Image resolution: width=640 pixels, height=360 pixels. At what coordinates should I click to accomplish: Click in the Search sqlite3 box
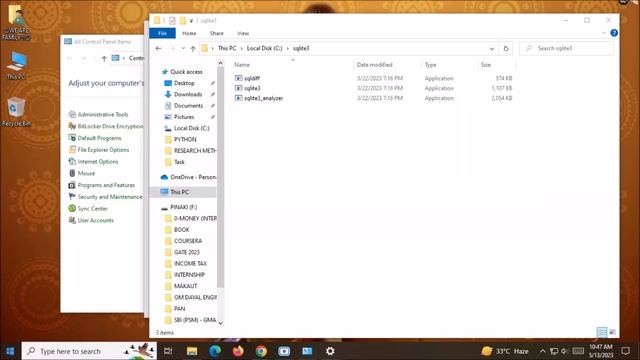tap(567, 48)
